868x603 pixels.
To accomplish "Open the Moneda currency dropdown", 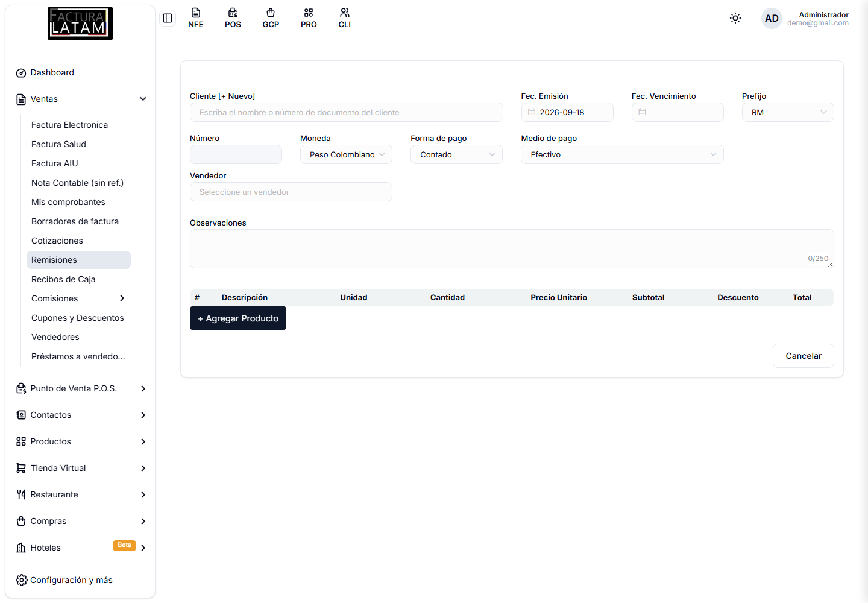I will pyautogui.click(x=346, y=154).
